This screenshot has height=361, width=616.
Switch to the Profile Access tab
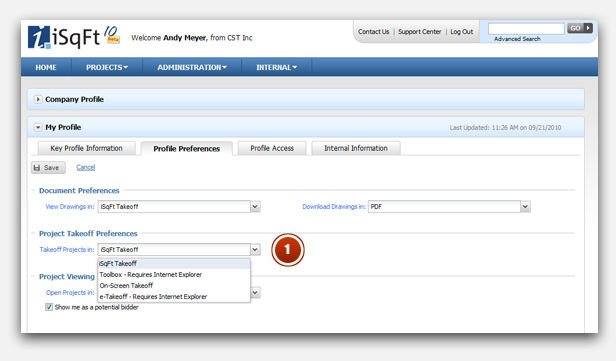[x=272, y=148]
